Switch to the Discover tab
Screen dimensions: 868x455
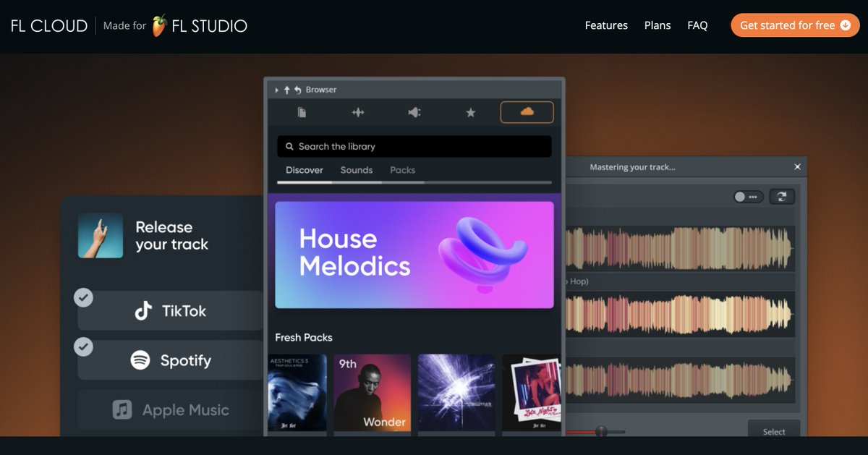click(x=305, y=170)
